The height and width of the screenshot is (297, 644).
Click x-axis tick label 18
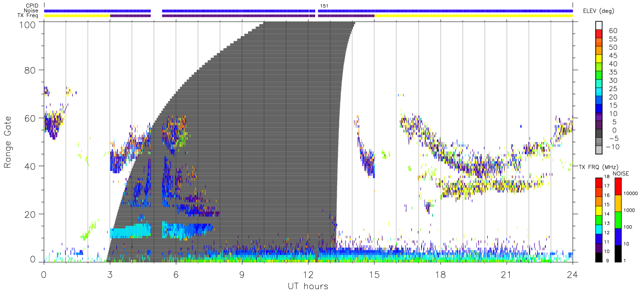tap(441, 274)
